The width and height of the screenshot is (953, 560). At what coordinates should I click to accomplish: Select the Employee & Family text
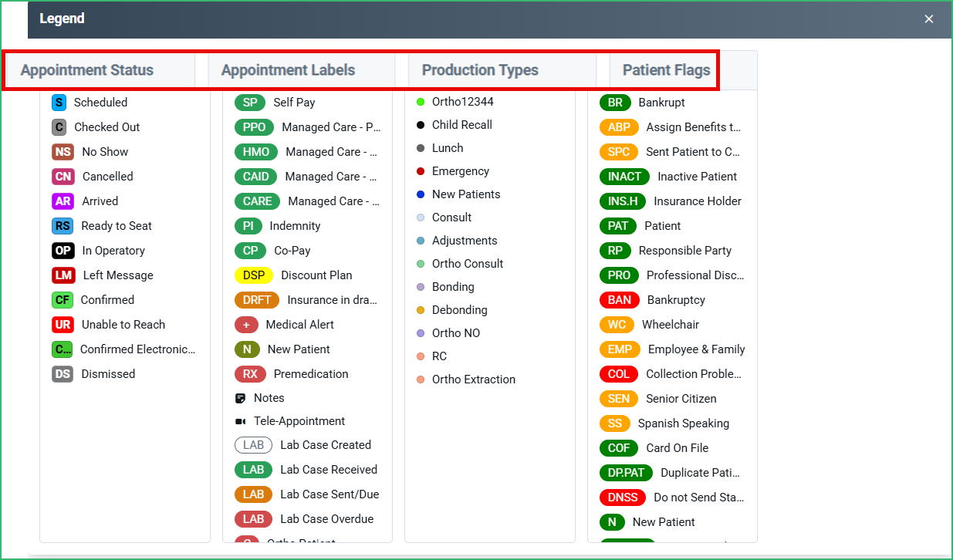click(697, 349)
